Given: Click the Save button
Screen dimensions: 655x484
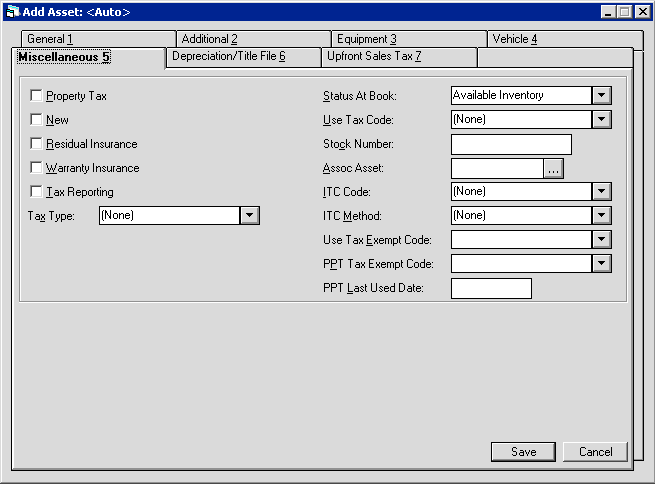Looking at the screenshot, I should 523,452.
